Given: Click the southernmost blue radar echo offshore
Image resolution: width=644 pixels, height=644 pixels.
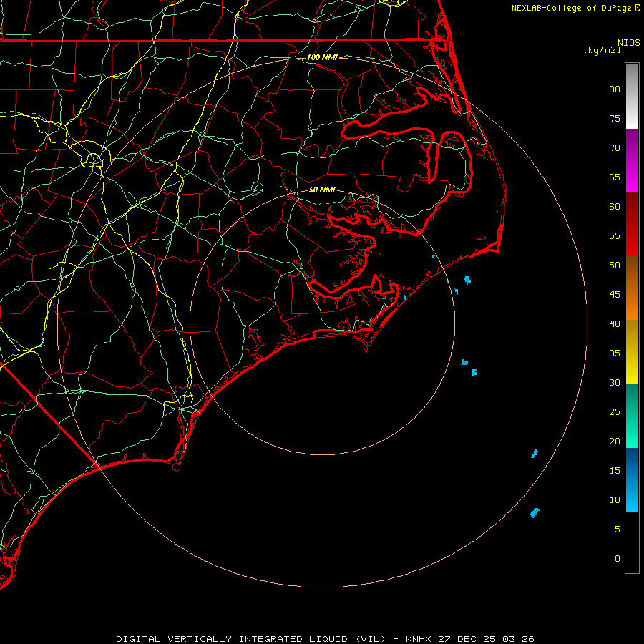Looking at the screenshot, I should pos(535,512).
